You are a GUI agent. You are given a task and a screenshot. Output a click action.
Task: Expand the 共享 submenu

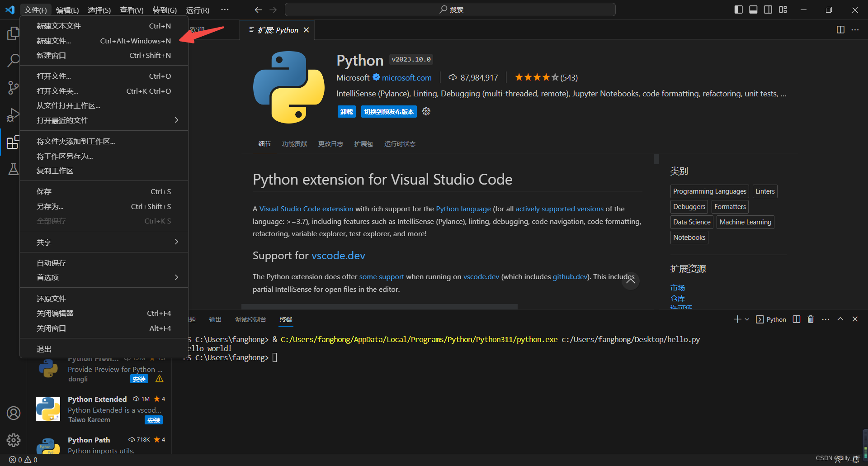click(104, 242)
